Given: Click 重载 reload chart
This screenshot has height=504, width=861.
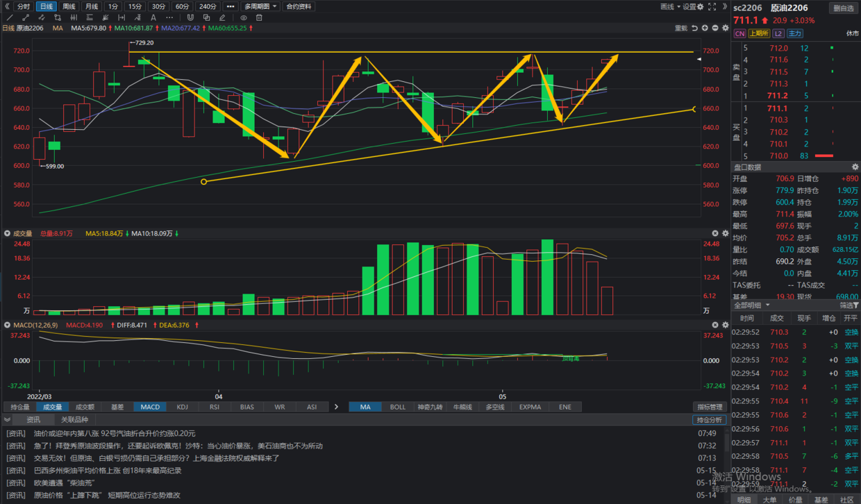Looking at the screenshot, I should 681,28.
